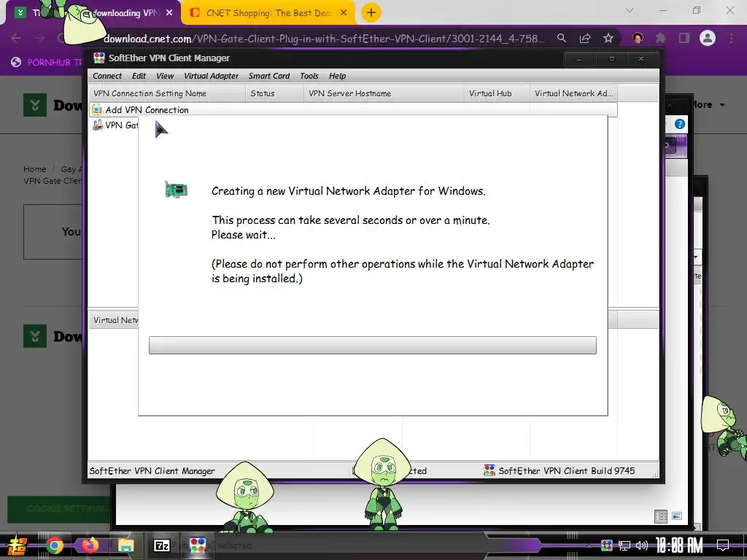Screen dimensions: 747x560
Task: Open the Connect menu in SoftEther
Action: [107, 76]
